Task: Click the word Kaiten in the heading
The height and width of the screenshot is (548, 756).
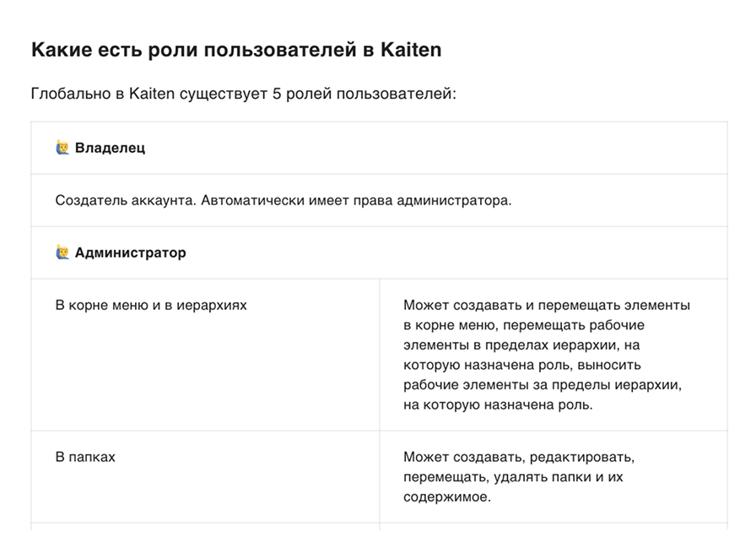Action: tap(411, 50)
